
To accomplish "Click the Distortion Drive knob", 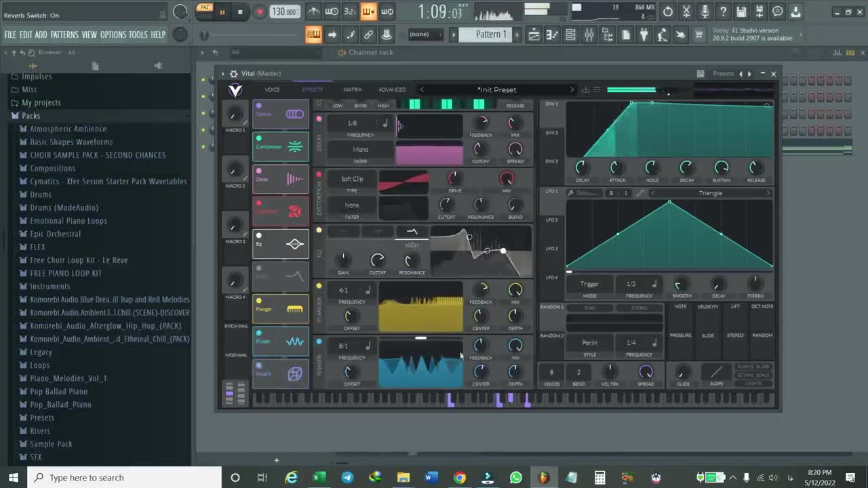I will (454, 178).
